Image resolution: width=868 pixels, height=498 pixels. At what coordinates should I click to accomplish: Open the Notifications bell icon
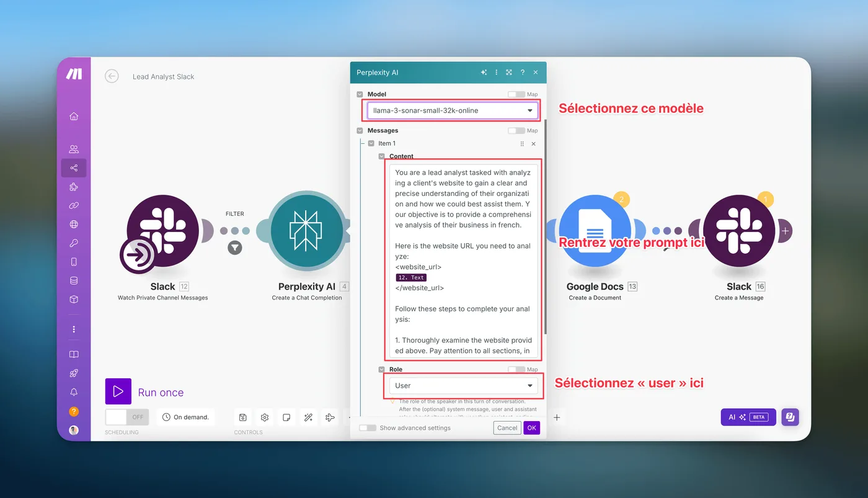click(74, 392)
